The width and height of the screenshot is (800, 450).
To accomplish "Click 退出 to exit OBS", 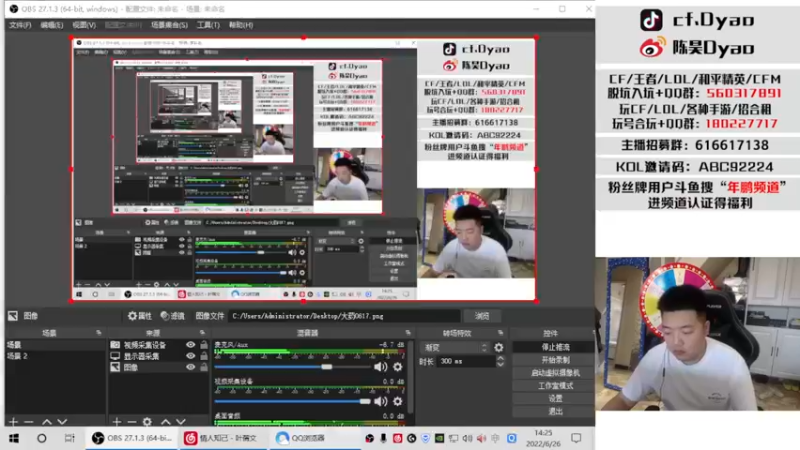I will [x=554, y=411].
